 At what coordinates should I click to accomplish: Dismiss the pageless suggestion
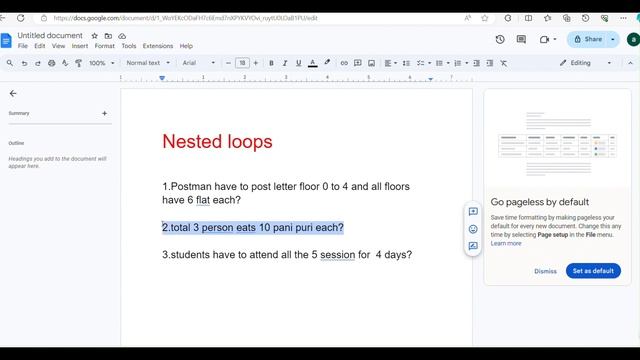pos(545,271)
